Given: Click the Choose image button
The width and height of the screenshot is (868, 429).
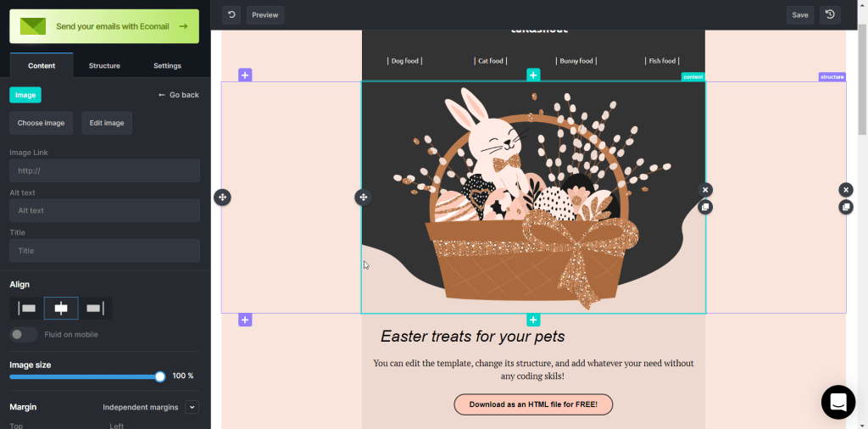Looking at the screenshot, I should (x=41, y=123).
